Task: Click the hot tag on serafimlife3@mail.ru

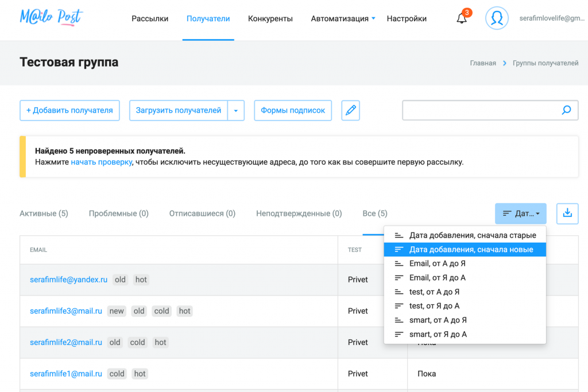Action: [x=184, y=311]
